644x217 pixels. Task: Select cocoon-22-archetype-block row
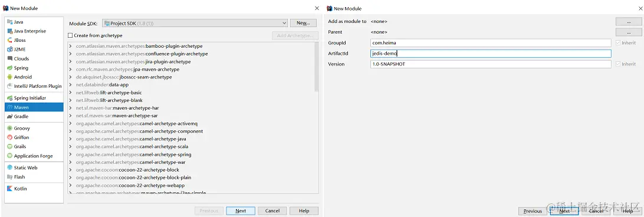click(x=190, y=170)
